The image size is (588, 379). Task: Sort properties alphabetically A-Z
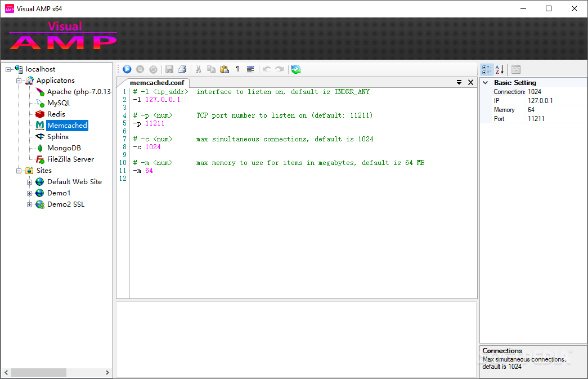coord(500,69)
